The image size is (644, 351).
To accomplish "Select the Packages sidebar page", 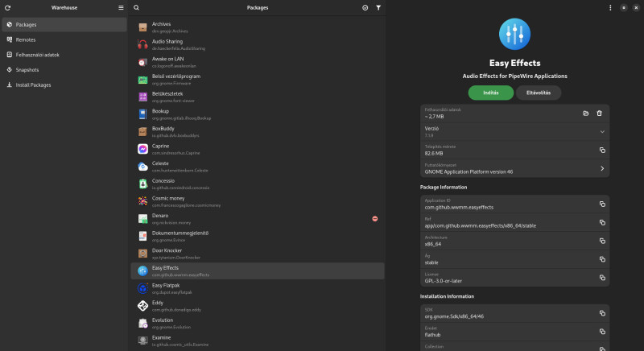I will (x=64, y=25).
